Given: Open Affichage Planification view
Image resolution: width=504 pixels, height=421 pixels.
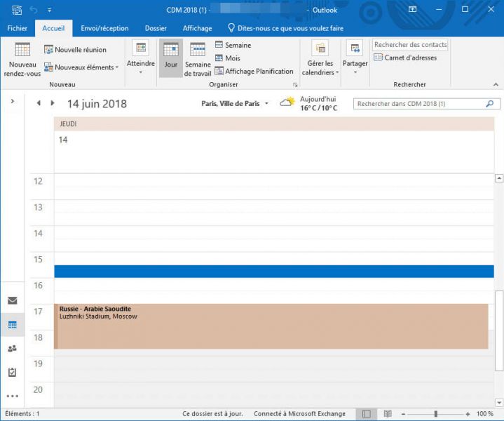Looking at the screenshot, I should [x=254, y=71].
